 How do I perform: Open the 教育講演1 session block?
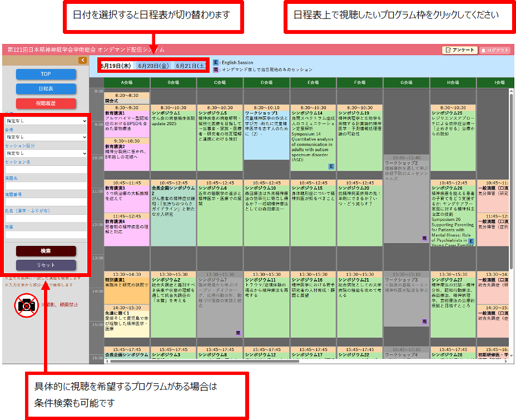(x=127, y=121)
